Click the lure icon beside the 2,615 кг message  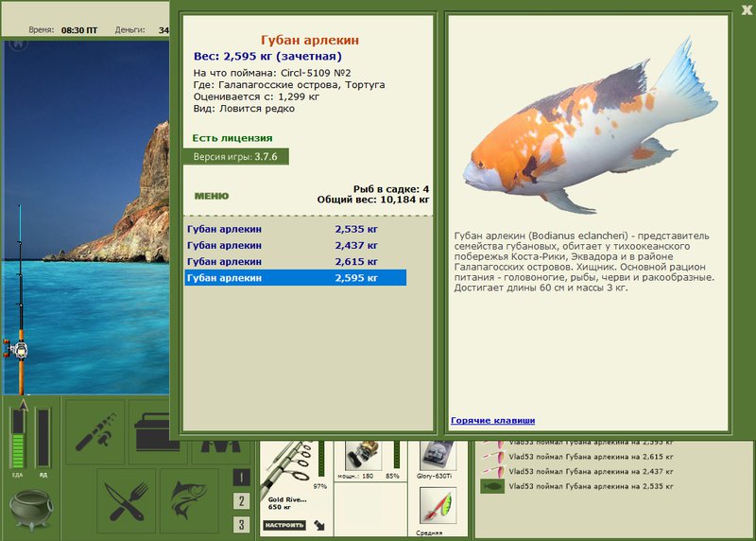[495, 457]
